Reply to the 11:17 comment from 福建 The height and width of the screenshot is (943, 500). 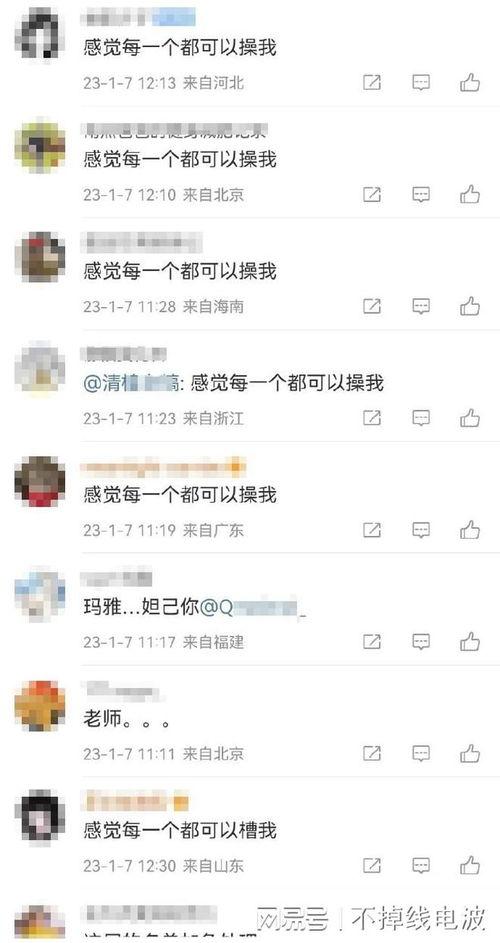(421, 642)
